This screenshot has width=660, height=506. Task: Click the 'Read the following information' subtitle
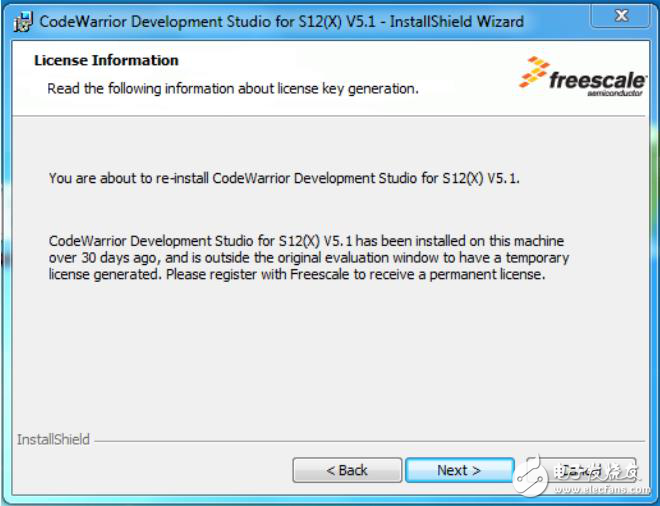[x=233, y=89]
